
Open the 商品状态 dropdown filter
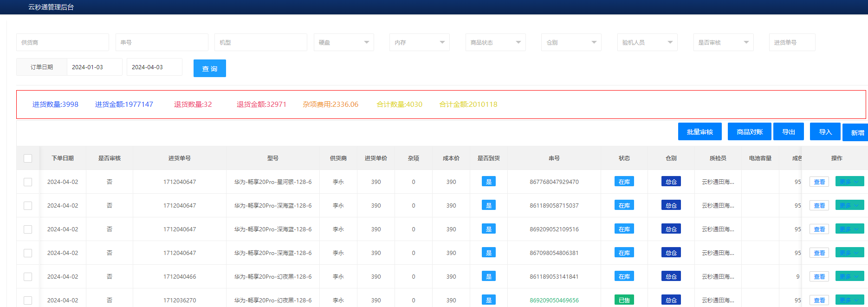coord(496,42)
